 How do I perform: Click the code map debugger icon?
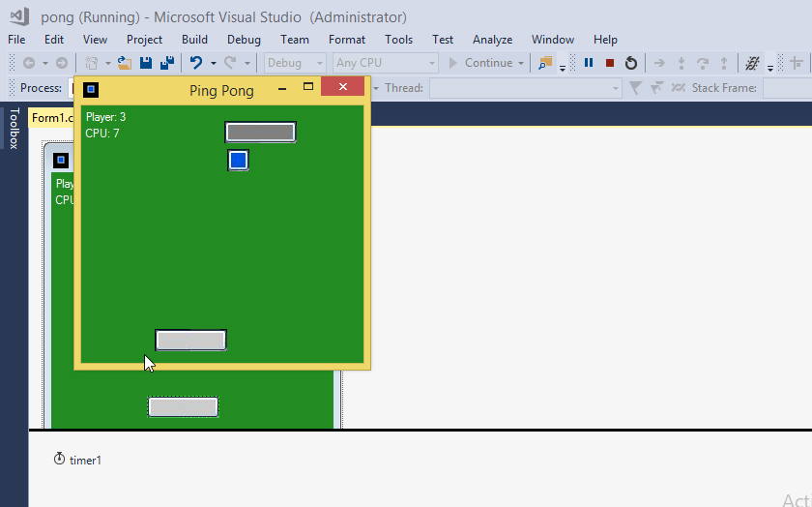(752, 63)
